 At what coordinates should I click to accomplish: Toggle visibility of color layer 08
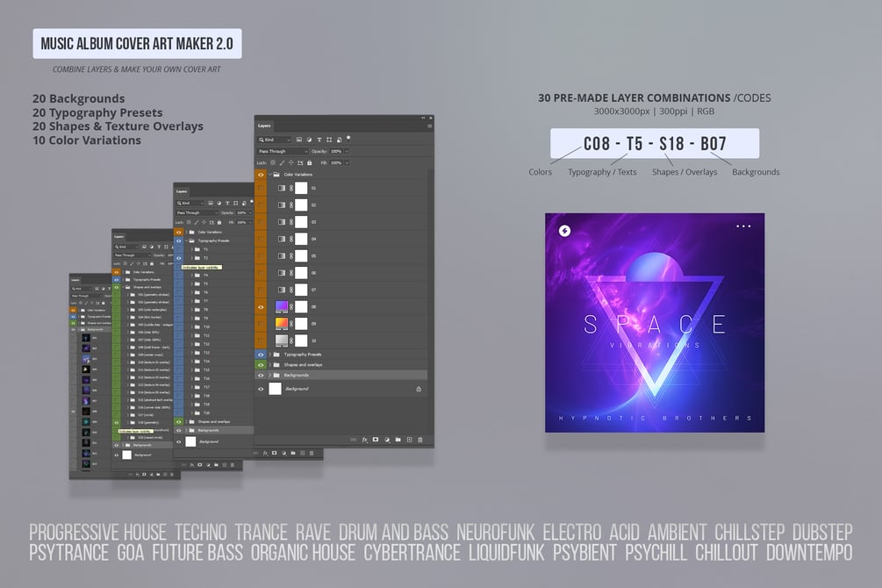[x=261, y=307]
